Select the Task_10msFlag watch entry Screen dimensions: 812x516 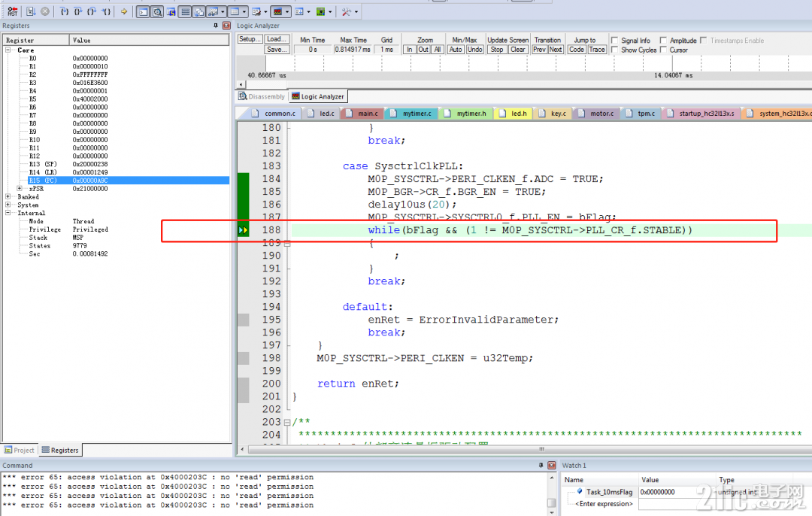609,492
